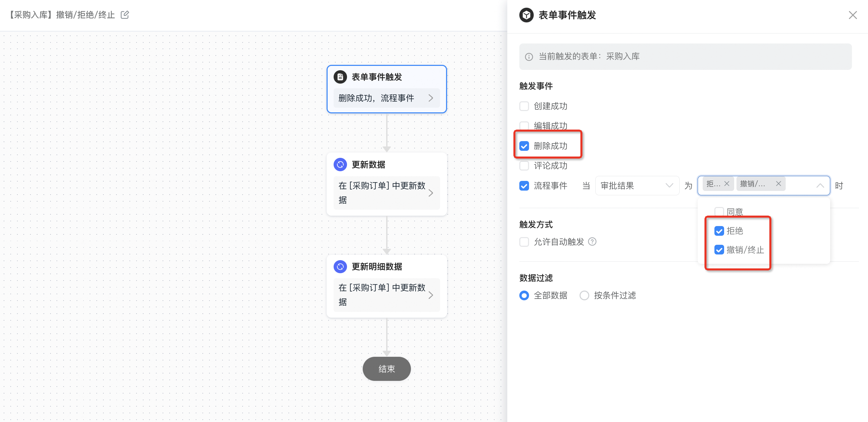The height and width of the screenshot is (422, 868).
Task: Uncheck the 删除成功 checkbox
Action: [x=524, y=146]
